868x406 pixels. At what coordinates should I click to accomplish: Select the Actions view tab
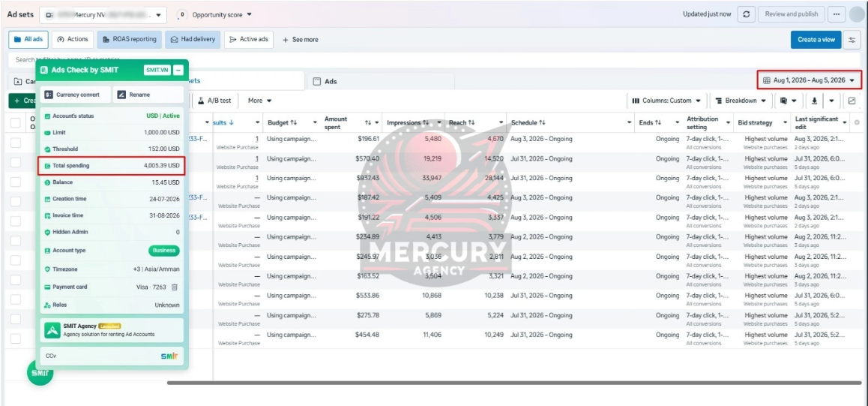tap(73, 39)
